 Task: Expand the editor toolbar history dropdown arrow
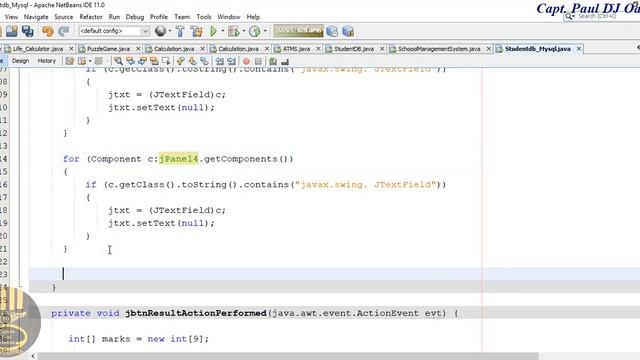(x=90, y=61)
